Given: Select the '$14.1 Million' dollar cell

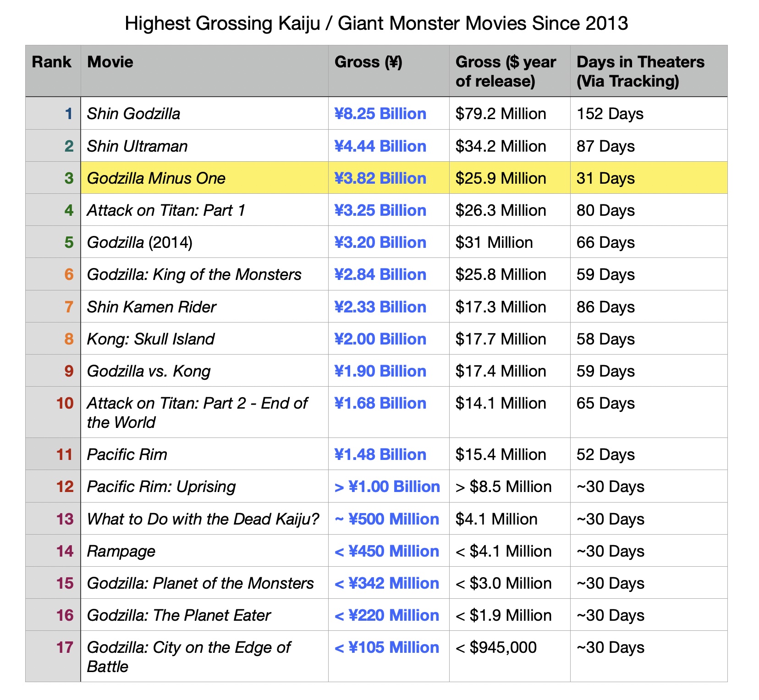Looking at the screenshot, I should (510, 412).
